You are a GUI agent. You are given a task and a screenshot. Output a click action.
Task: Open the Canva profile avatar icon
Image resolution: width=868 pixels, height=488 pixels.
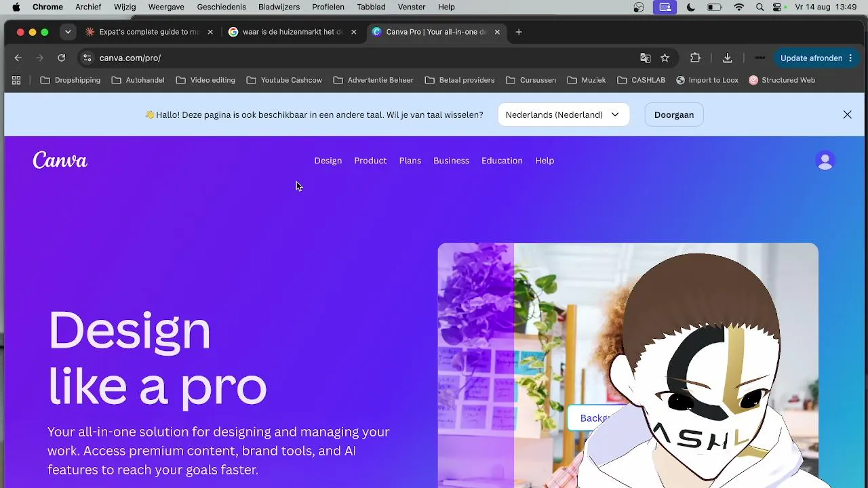825,161
